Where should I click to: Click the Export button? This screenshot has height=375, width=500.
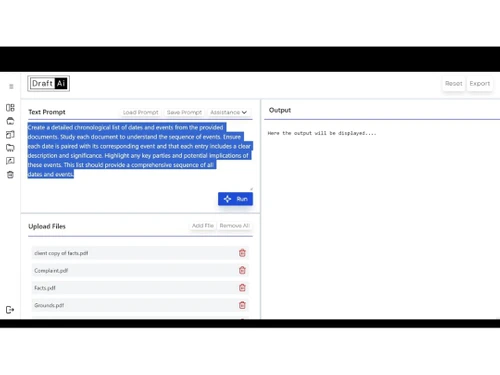(x=480, y=83)
